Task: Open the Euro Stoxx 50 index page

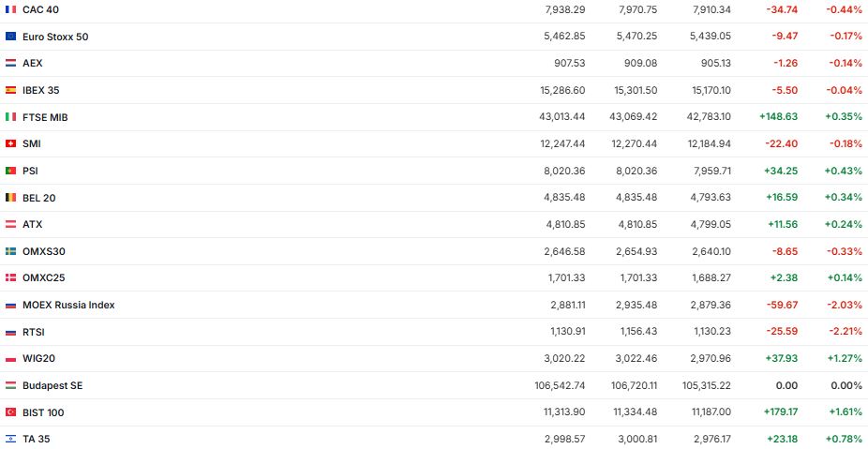Action: click(55, 37)
